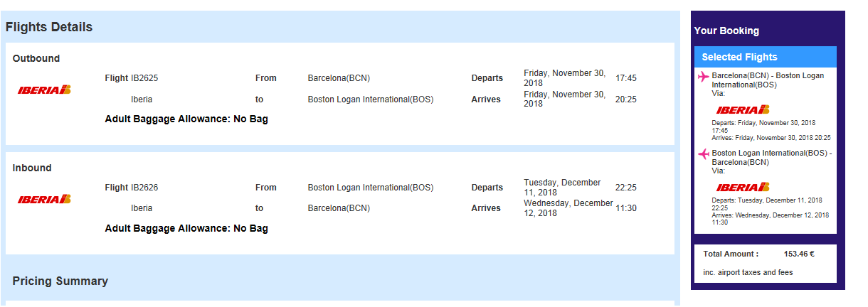868x307 pixels.
Task: Click the Iberia logo in Inbound section
Action: tap(45, 199)
